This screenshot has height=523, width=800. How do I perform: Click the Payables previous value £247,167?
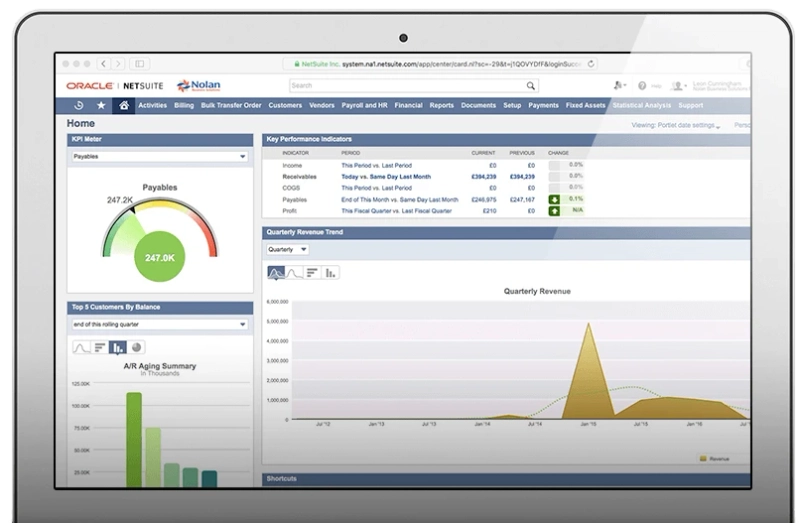[522, 200]
